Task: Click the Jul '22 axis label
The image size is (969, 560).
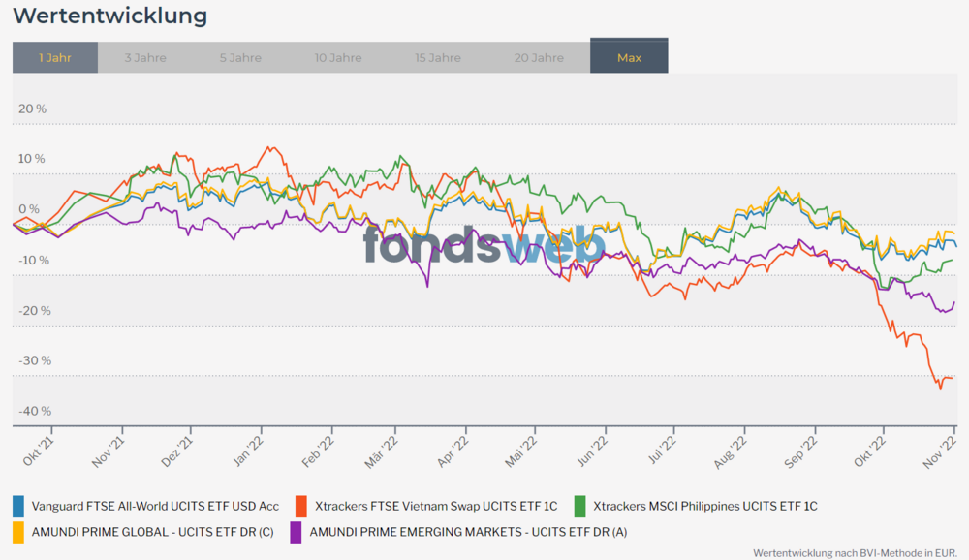Action: pyautogui.click(x=661, y=451)
